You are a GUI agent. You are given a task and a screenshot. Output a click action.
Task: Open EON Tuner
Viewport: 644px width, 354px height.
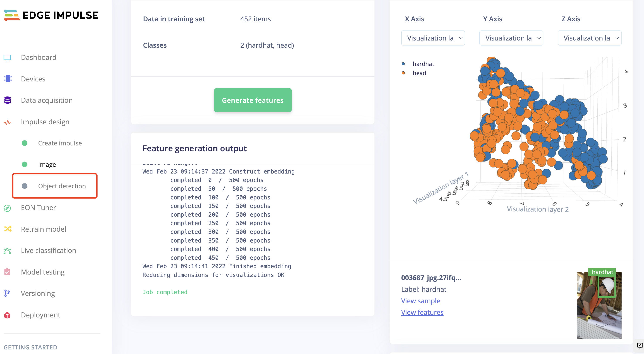pos(38,207)
